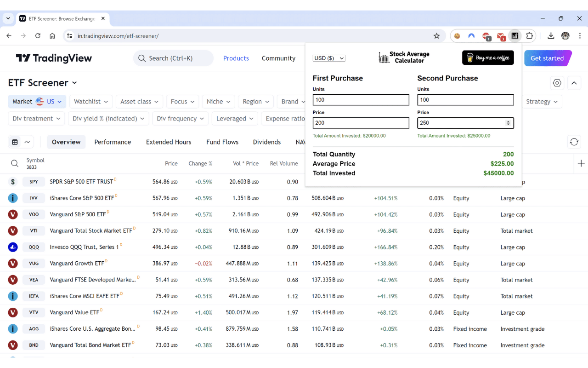Click the refresh screener data icon
Screen dimensions: 588x368
tap(574, 142)
